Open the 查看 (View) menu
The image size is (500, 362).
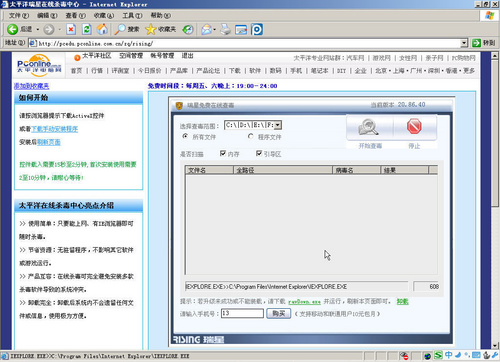point(75,15)
